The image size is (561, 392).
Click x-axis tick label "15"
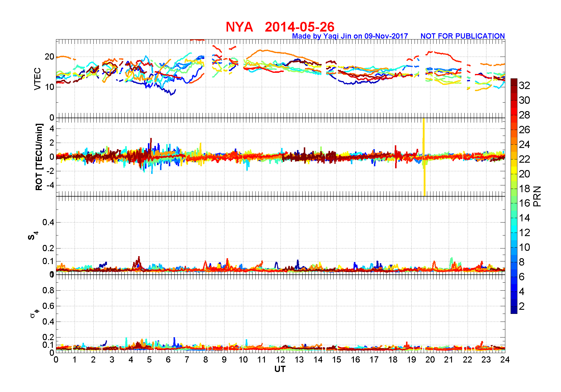pyautogui.click(x=336, y=360)
